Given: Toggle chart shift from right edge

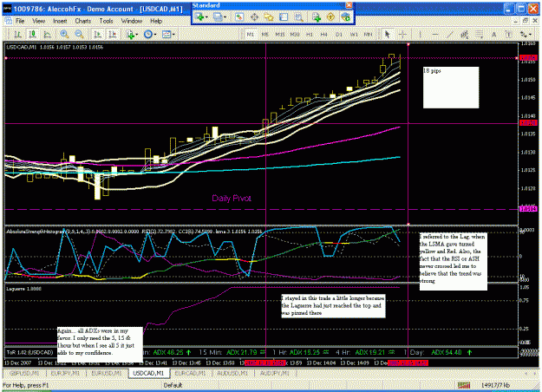Looking at the screenshot, I should tap(113, 34).
